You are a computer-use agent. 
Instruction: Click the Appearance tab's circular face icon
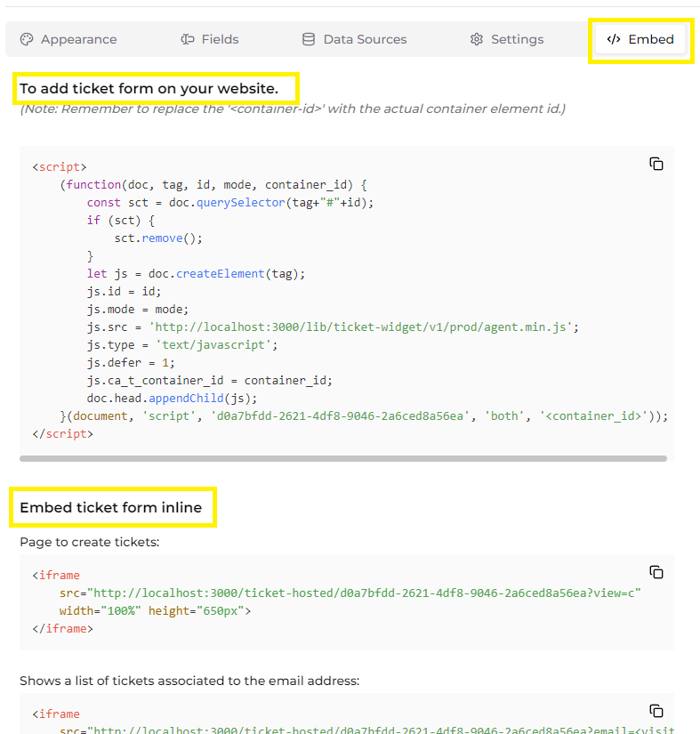[28, 39]
